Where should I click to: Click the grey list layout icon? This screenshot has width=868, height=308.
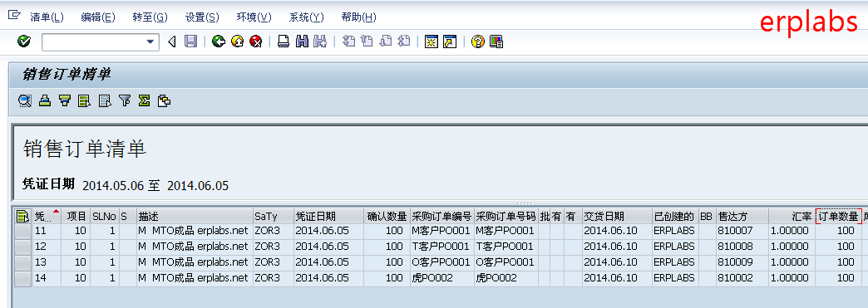pyautogui.click(x=105, y=100)
